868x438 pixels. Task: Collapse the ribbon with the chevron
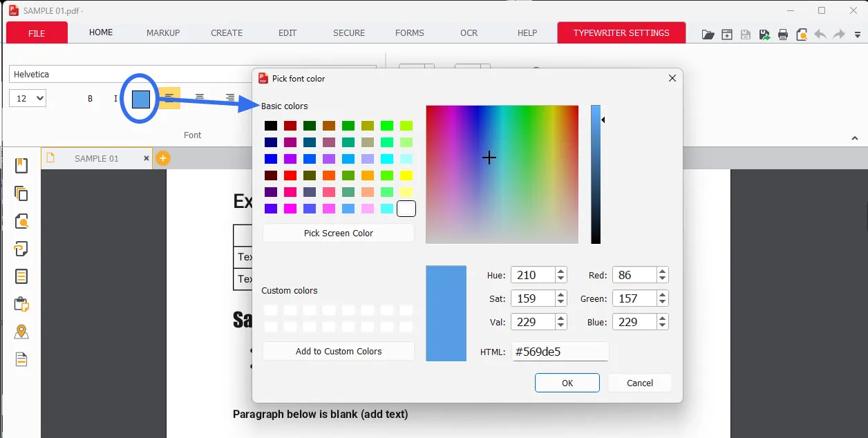855,138
